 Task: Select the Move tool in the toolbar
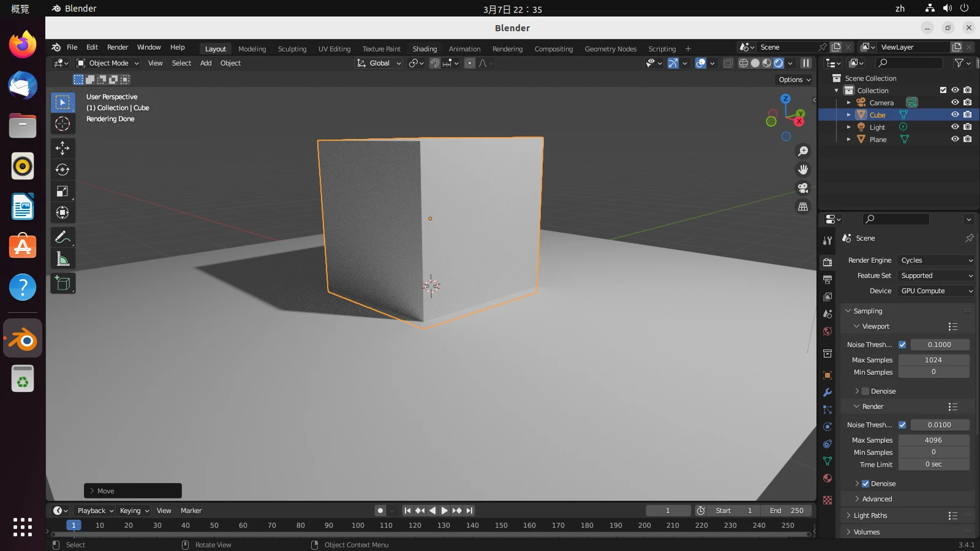pyautogui.click(x=62, y=148)
